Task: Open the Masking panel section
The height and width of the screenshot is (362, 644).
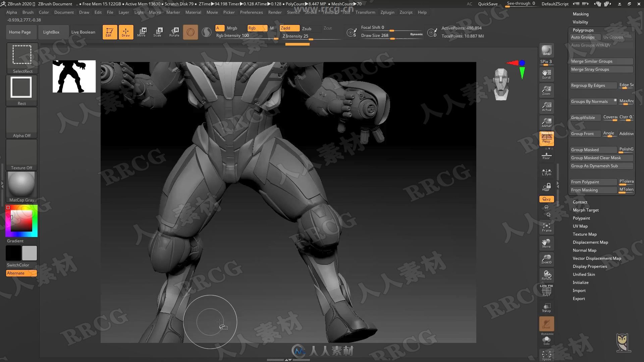Action: 580,13
